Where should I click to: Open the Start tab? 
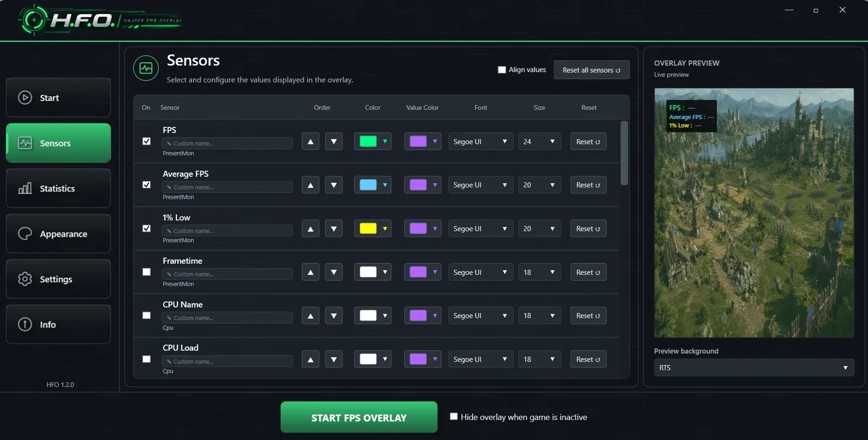click(59, 98)
